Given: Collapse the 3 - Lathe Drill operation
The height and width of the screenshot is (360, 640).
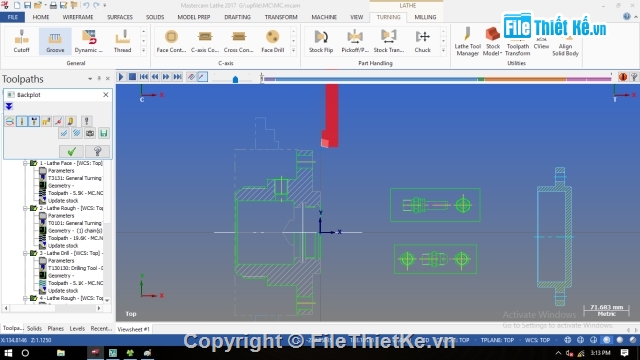Looking at the screenshot, I should 25,253.
